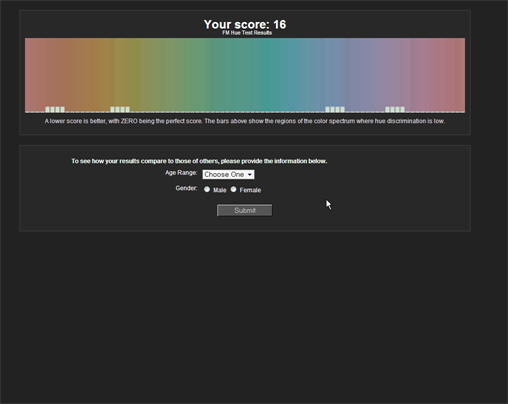Select the Female radio button
Image resolution: width=508 pixels, height=404 pixels.
coord(233,189)
